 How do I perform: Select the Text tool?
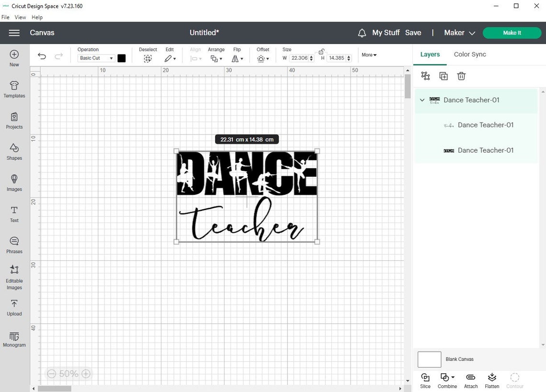pos(14,213)
